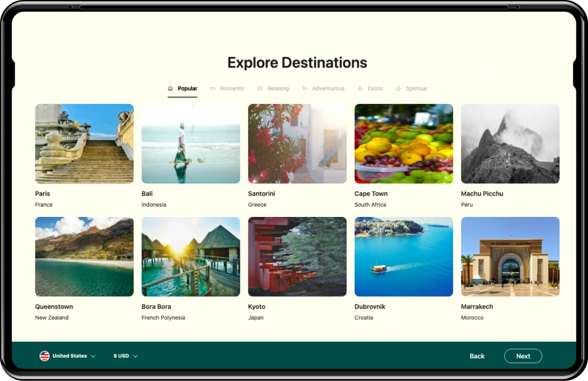The width and height of the screenshot is (588, 381).
Task: Open the United States country dropdown
Action: [68, 355]
